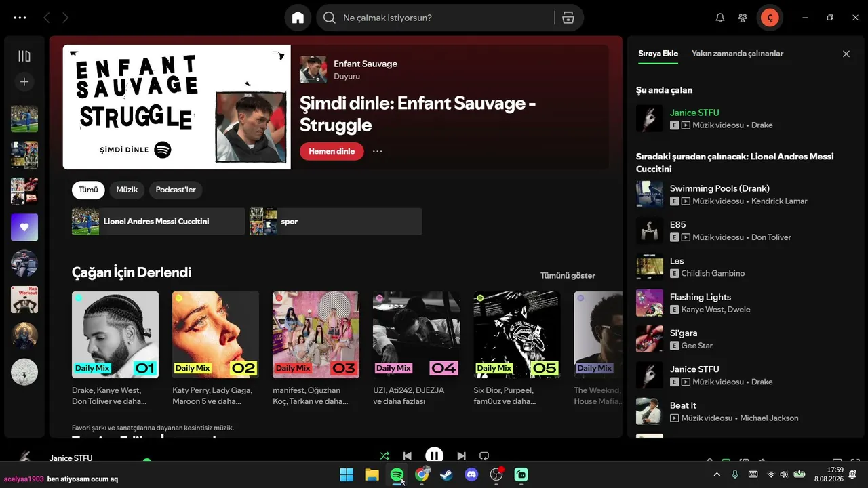Viewport: 868px width, 488px height.
Task: Click the microphone icon in system tray
Action: 734,474
